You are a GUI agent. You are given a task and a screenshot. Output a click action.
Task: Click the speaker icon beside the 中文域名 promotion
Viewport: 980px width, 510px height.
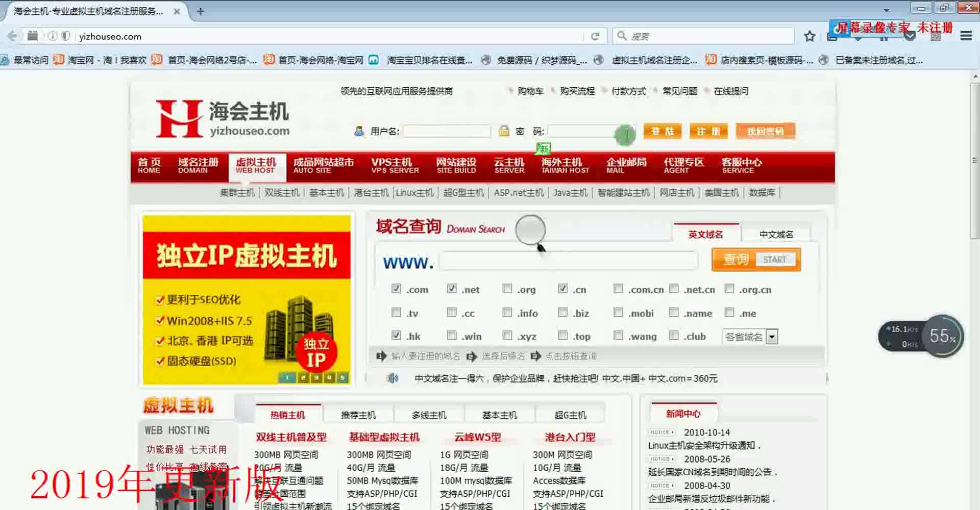click(x=393, y=378)
